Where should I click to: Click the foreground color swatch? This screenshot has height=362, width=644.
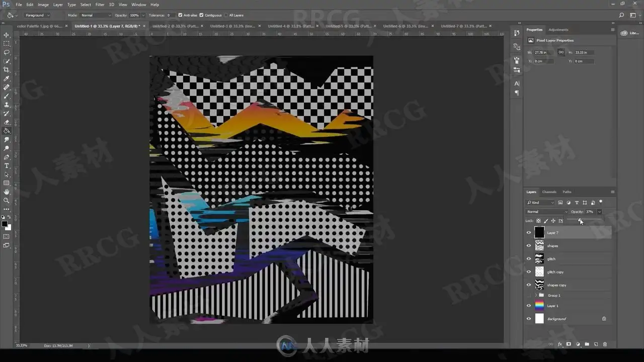[x=5, y=224]
